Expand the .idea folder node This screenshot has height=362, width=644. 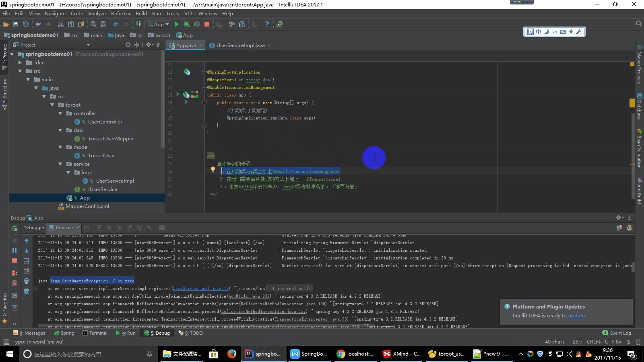[x=20, y=63]
